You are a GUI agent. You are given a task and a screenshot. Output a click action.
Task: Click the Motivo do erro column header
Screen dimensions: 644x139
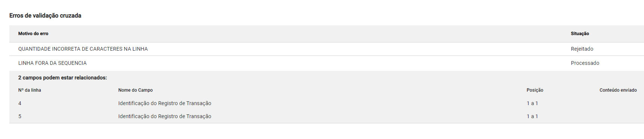point(33,34)
